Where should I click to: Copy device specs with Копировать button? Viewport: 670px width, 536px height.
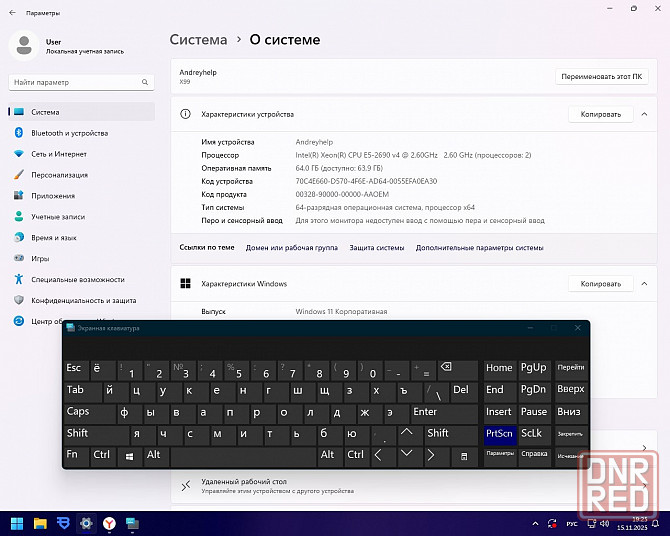pyautogui.click(x=600, y=114)
